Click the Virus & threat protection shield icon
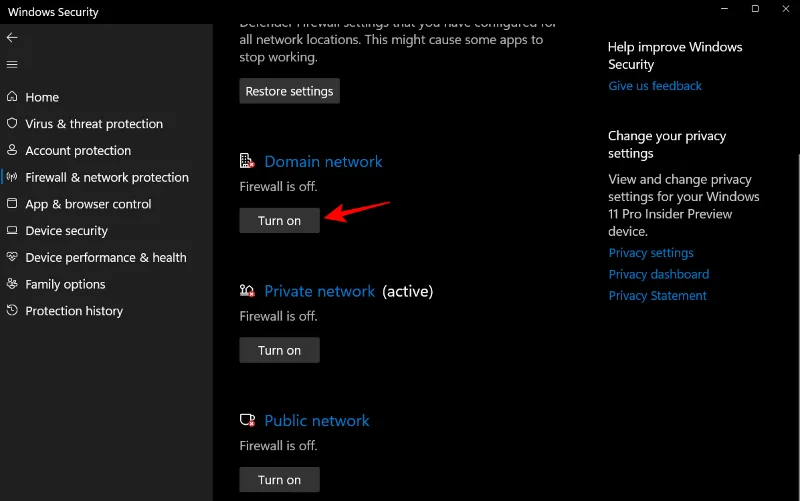 coord(12,123)
